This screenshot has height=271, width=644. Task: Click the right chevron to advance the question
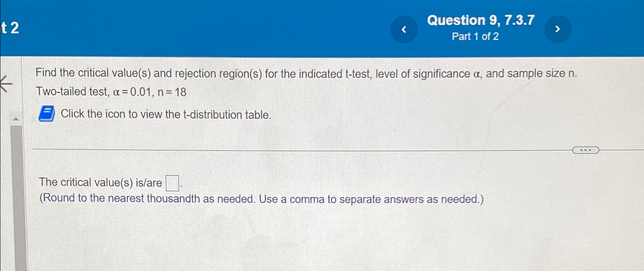click(558, 29)
